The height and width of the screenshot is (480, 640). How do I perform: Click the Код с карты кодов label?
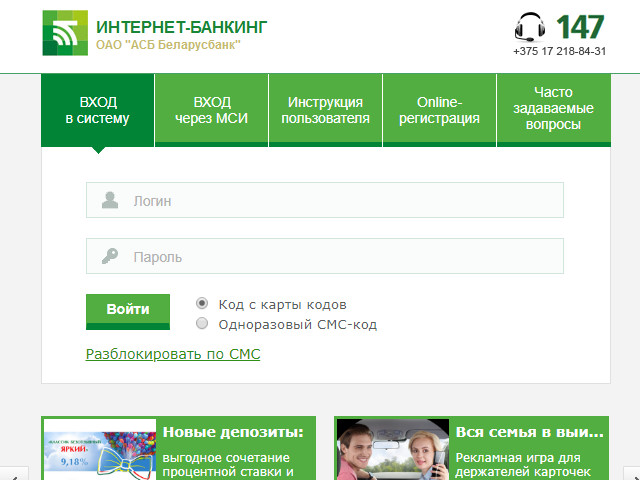pyautogui.click(x=282, y=304)
